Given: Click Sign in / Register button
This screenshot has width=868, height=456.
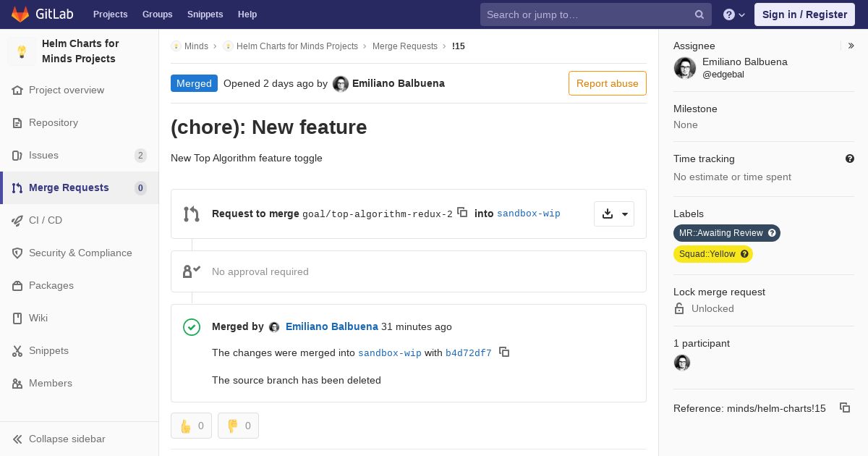Looking at the screenshot, I should point(804,14).
